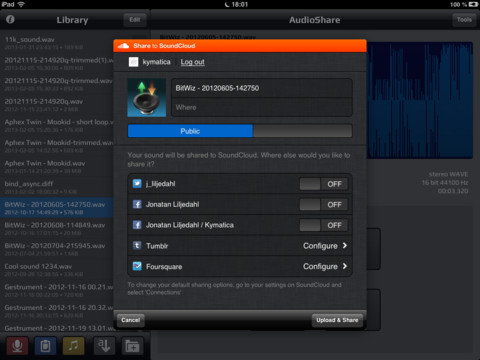Select Gestrument - 2012-11-16 00.21 file
This screenshot has width=480, height=360.
57,291
